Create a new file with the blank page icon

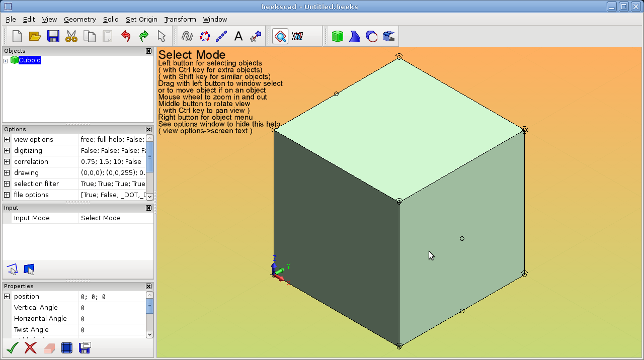[x=17, y=36]
